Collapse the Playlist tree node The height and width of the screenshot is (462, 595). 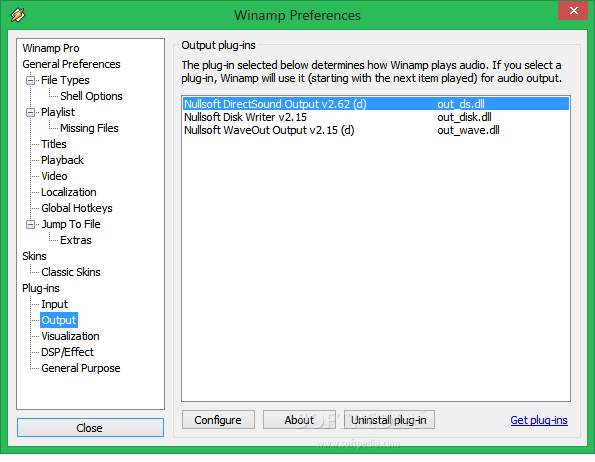click(30, 112)
